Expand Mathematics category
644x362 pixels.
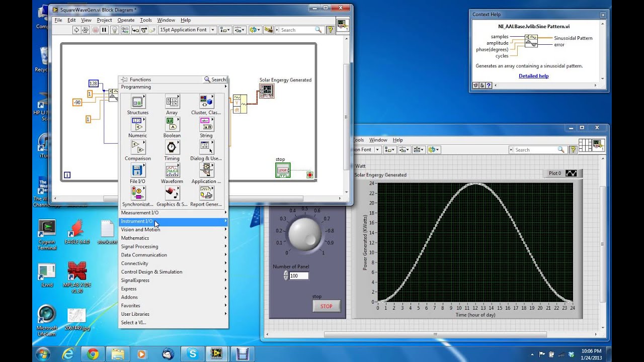coord(173,238)
